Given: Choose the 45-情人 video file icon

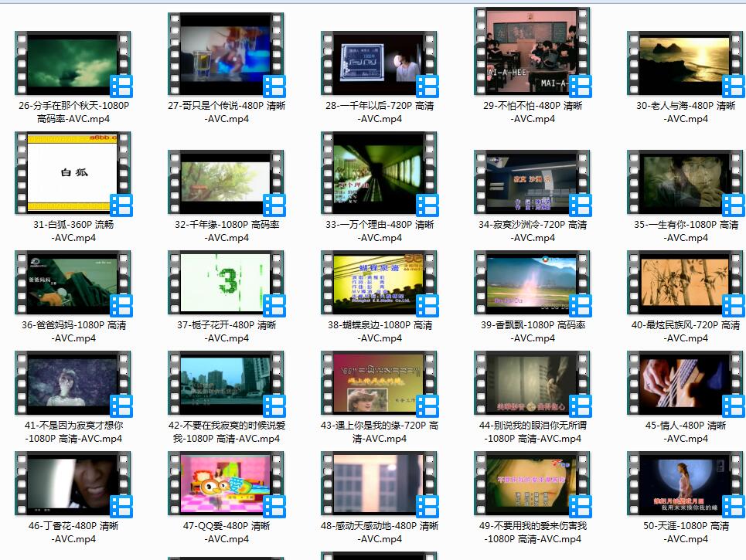Looking at the screenshot, I should [686, 384].
